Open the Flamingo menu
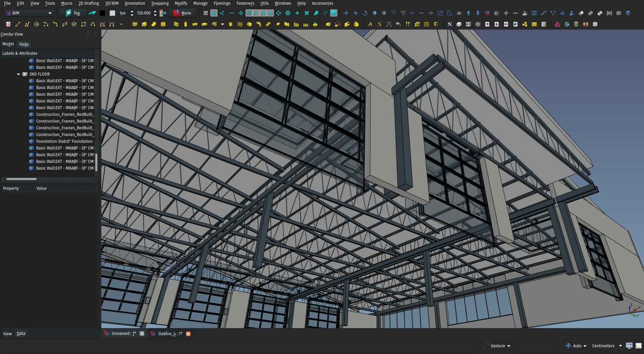Viewport: 644px width, 354px height. [x=222, y=3]
